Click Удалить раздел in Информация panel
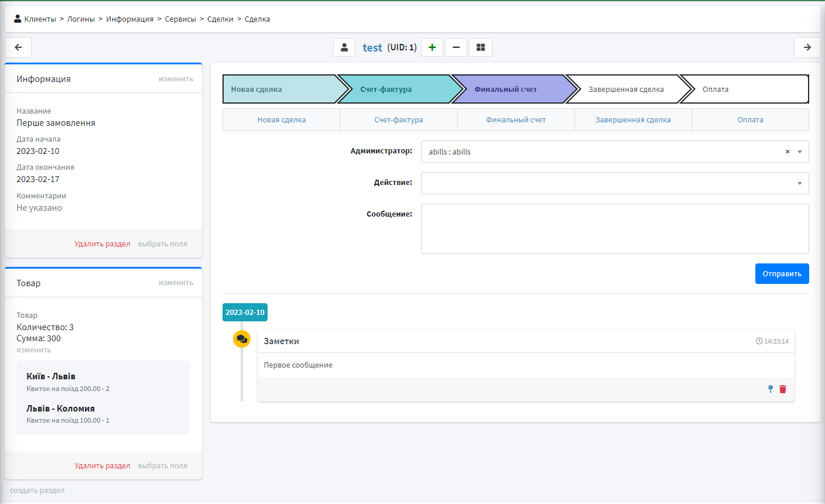This screenshot has height=504, width=825. pyautogui.click(x=102, y=244)
